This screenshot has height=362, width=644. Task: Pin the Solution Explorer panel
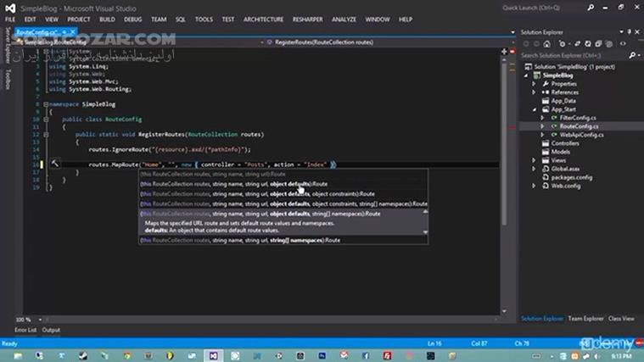[630, 32]
